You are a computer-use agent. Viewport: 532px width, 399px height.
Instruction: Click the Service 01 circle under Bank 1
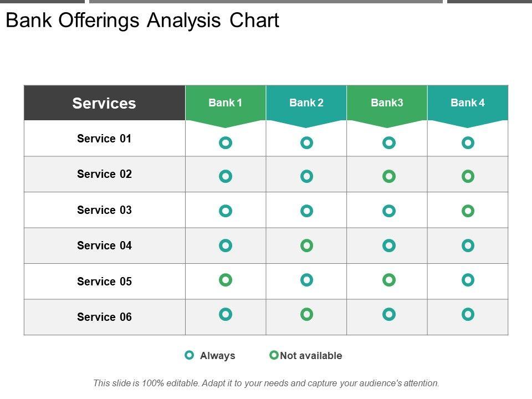(225, 143)
